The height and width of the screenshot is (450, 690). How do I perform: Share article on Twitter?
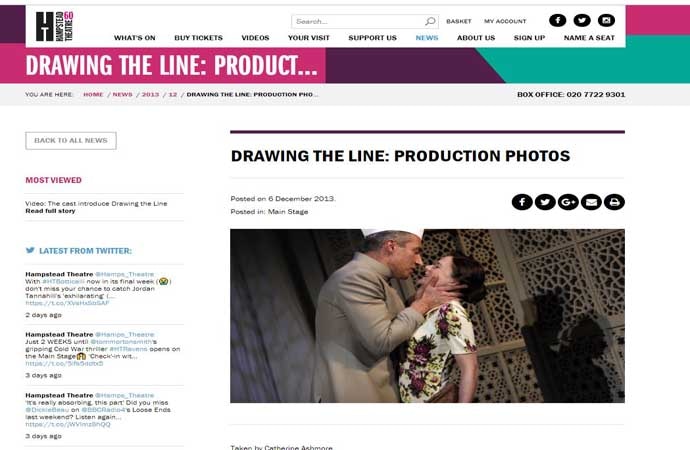[x=545, y=202]
